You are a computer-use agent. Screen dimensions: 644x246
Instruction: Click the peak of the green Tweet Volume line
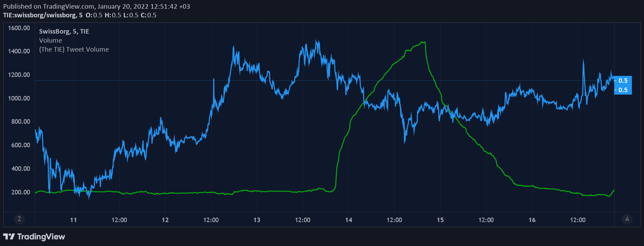pyautogui.click(x=423, y=42)
